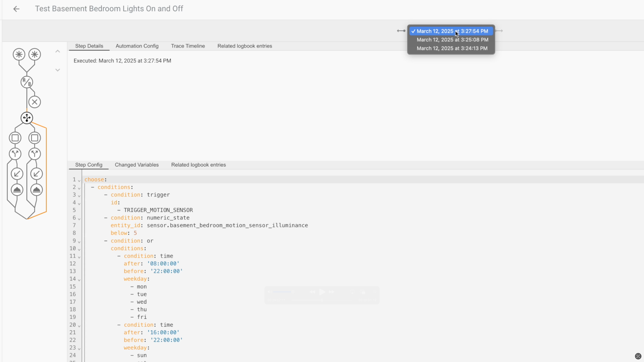The image size is (644, 362).
Task: Switch to the Changed Variables tab
Action: 137,165
